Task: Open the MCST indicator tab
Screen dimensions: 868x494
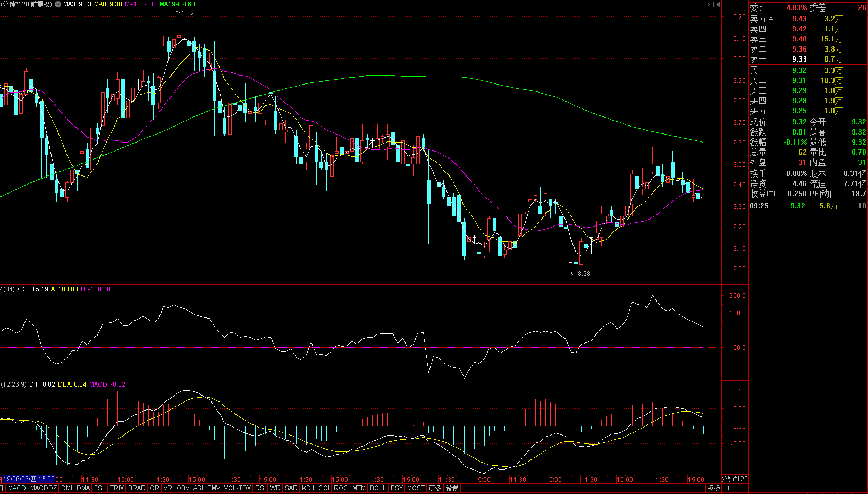Action: pos(416,488)
